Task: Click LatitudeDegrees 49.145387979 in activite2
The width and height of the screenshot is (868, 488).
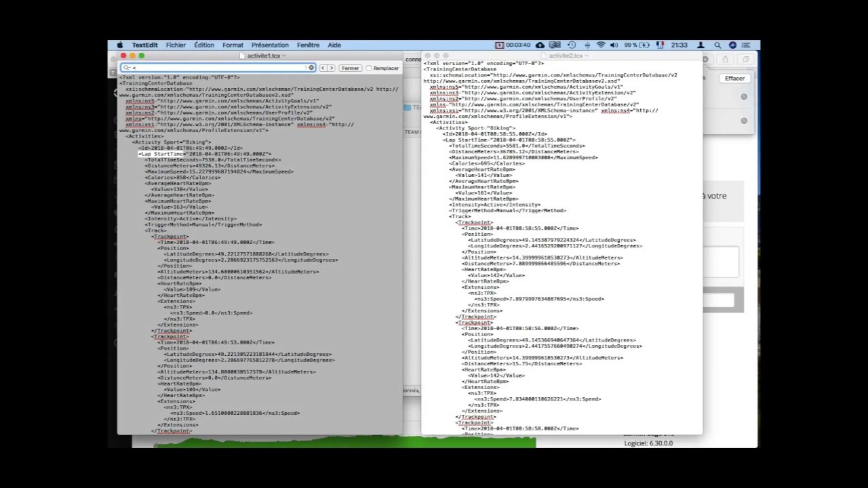Action: coord(552,240)
